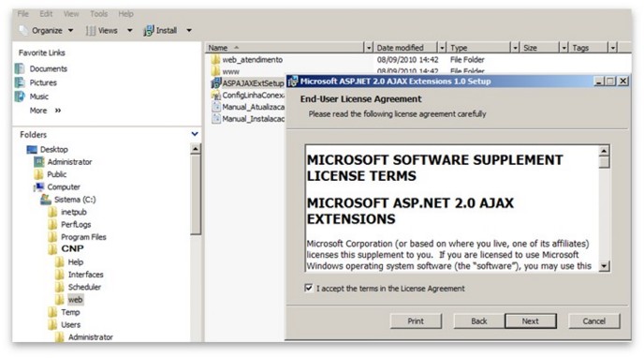Sort files by Date modified header
The width and height of the screenshot is (644, 358).
click(405, 48)
